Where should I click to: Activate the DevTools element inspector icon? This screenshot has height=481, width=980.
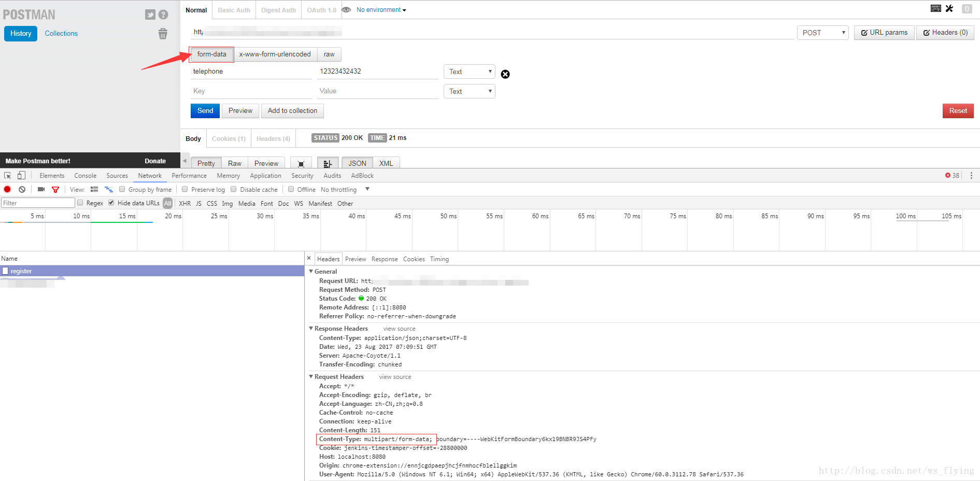[x=8, y=176]
